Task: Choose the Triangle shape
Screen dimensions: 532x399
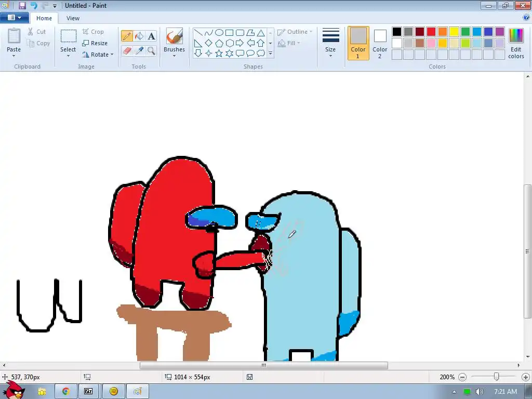Action: coord(261,33)
